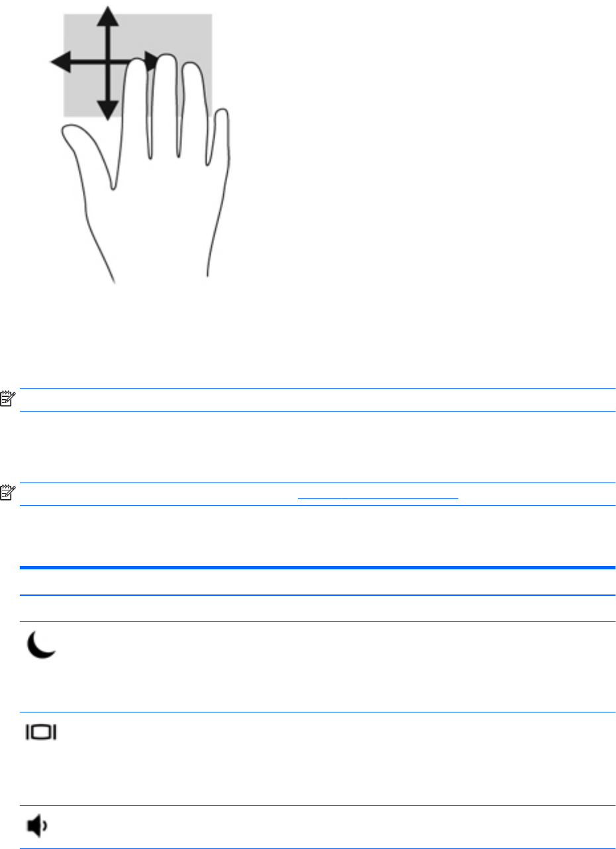Open the underlined blue link in the note
The width and height of the screenshot is (616, 849).
[x=378, y=494]
